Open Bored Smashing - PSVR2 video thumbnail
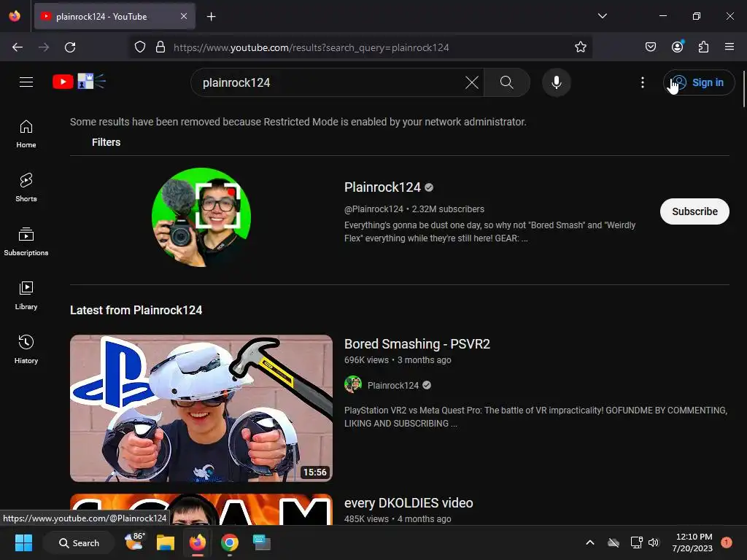 (201, 408)
